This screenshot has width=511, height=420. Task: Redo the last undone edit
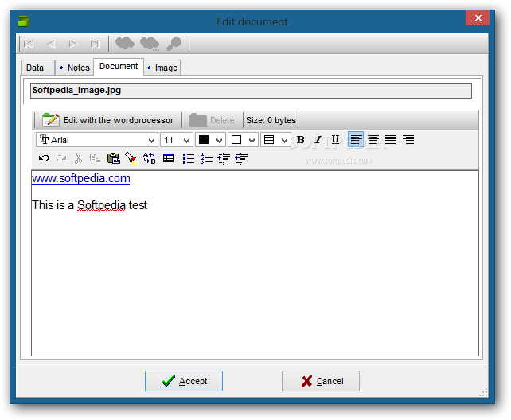click(61, 158)
